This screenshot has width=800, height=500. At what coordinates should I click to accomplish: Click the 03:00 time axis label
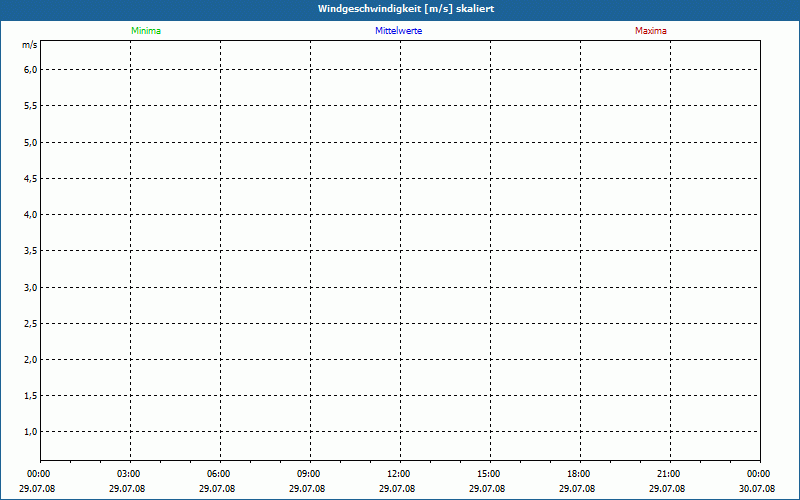(x=129, y=474)
